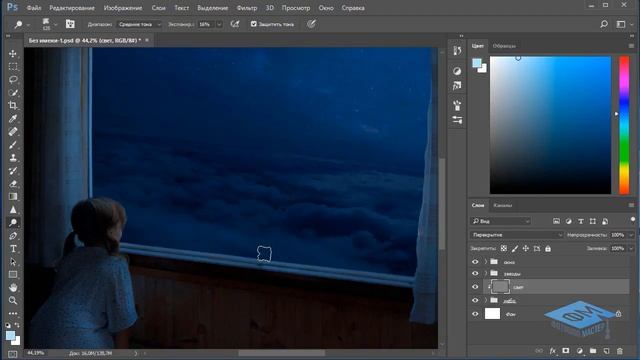
Task: Open the layer filter 'Вид' dropdown
Action: pyautogui.click(x=500, y=221)
